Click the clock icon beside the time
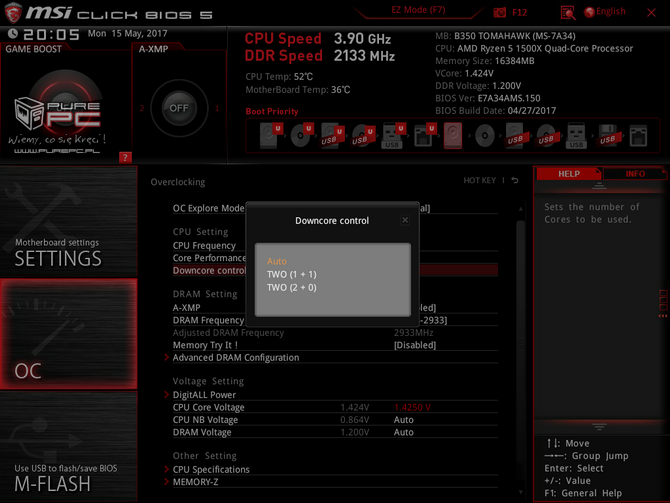Image resolution: width=670 pixels, height=503 pixels. (x=12, y=33)
